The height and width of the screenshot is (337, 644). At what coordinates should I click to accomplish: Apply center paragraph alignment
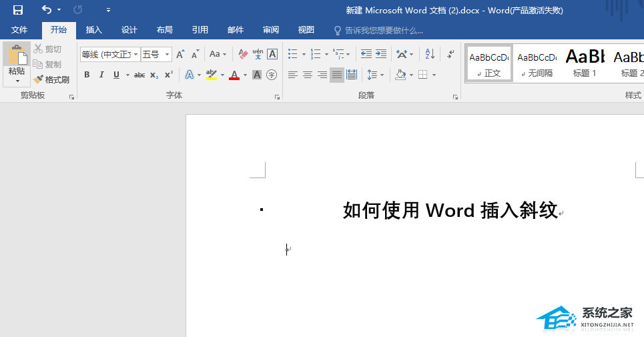click(x=308, y=75)
